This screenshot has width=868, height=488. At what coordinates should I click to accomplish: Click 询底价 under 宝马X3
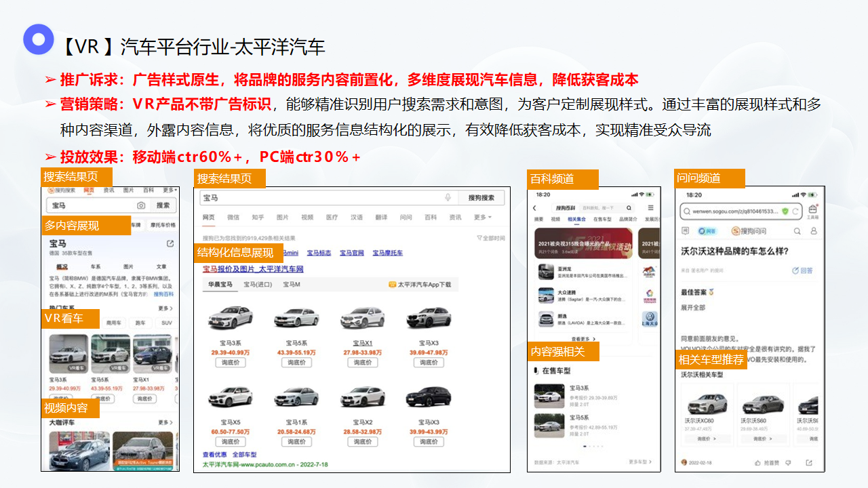[429, 363]
